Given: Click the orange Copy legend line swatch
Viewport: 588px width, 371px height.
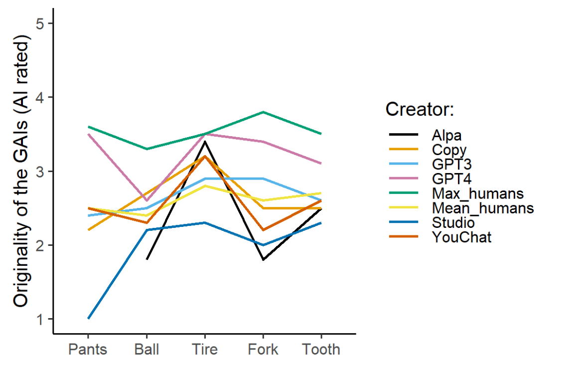Looking at the screenshot, I should pos(404,149).
